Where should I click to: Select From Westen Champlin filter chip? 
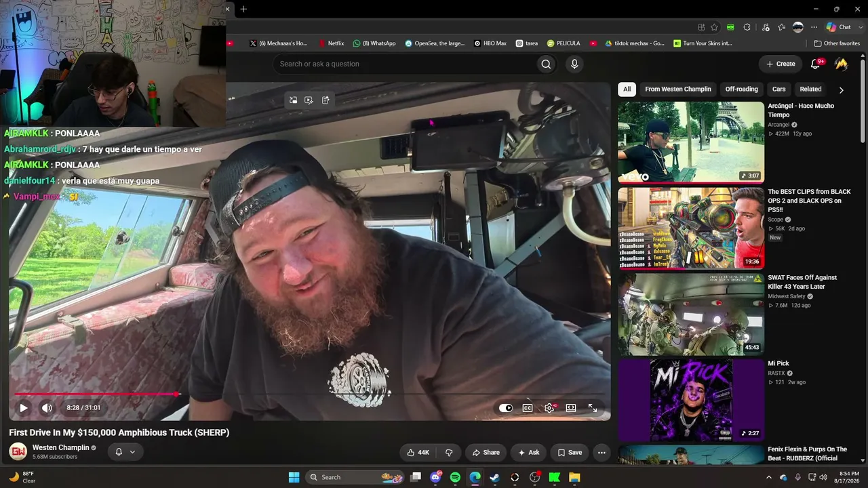[x=678, y=89]
